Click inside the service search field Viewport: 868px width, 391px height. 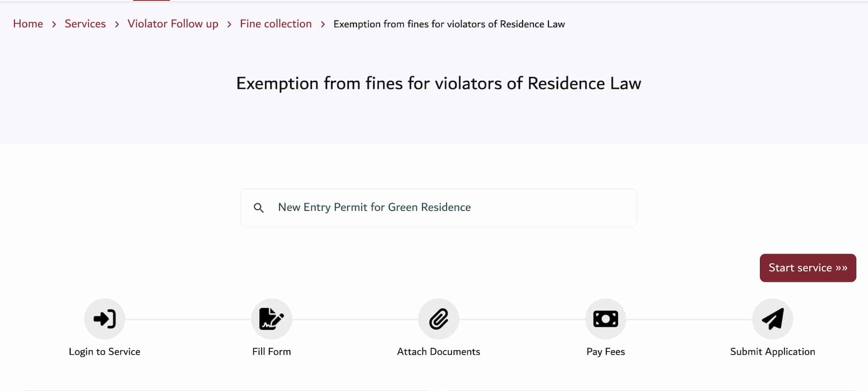pos(438,208)
